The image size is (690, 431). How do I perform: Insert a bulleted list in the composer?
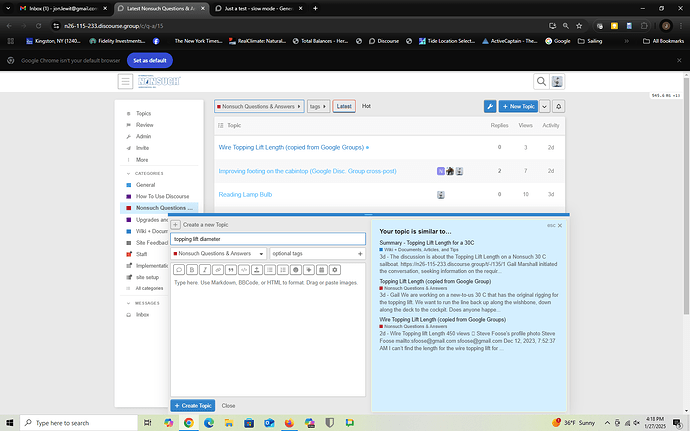[270, 270]
